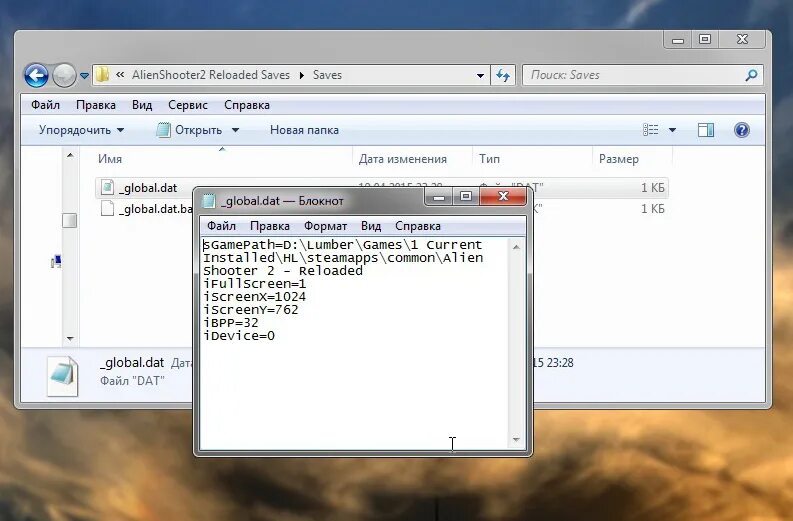Click the iScreenY=762 line
This screenshot has width=793, height=521.
click(x=251, y=310)
